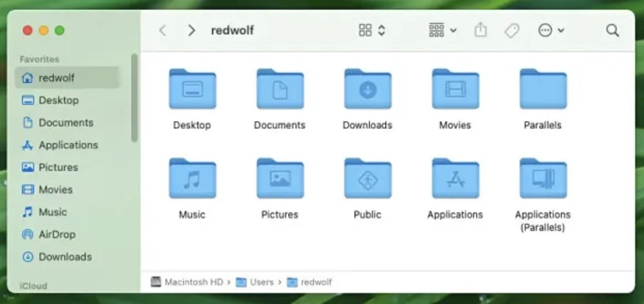The image size is (644, 304).
Task: Click the Applications (Parallels) name label
Action: (x=542, y=221)
